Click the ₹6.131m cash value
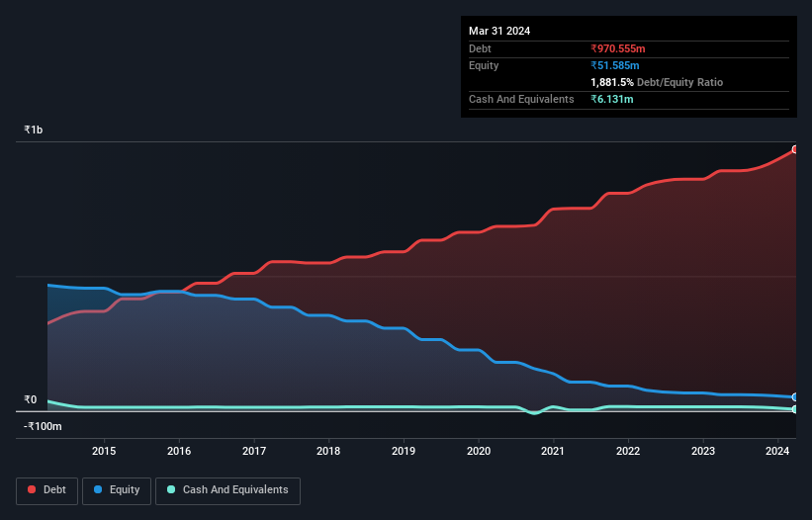This screenshot has width=812, height=520. (x=611, y=99)
